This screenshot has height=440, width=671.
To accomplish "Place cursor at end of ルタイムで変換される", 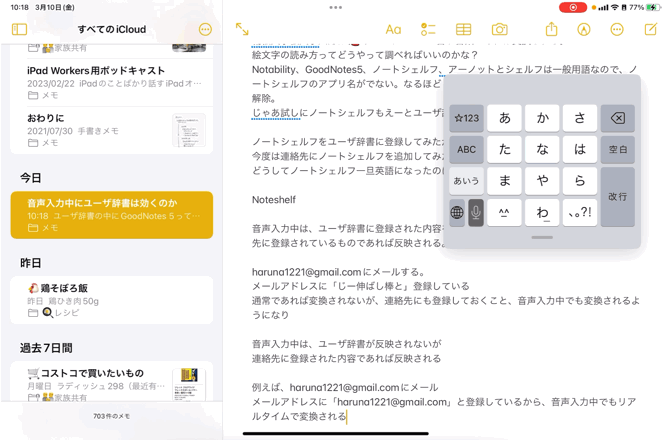I will 346,416.
